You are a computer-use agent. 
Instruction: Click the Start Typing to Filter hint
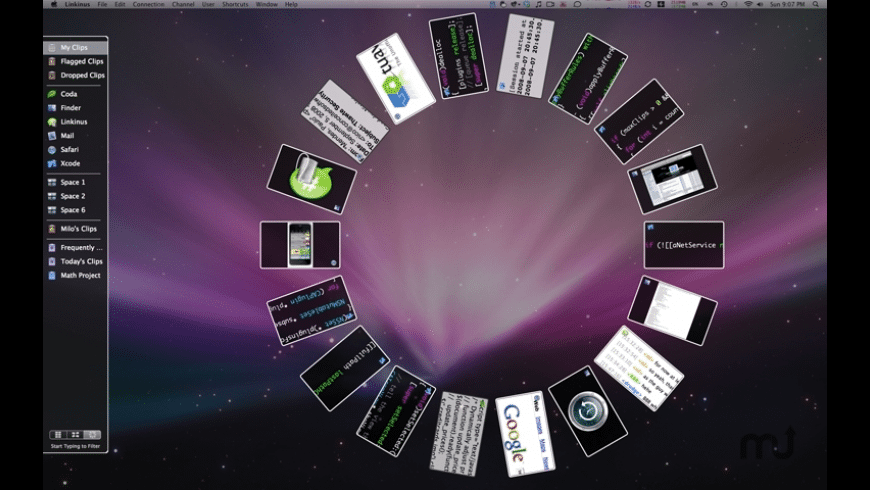75,446
